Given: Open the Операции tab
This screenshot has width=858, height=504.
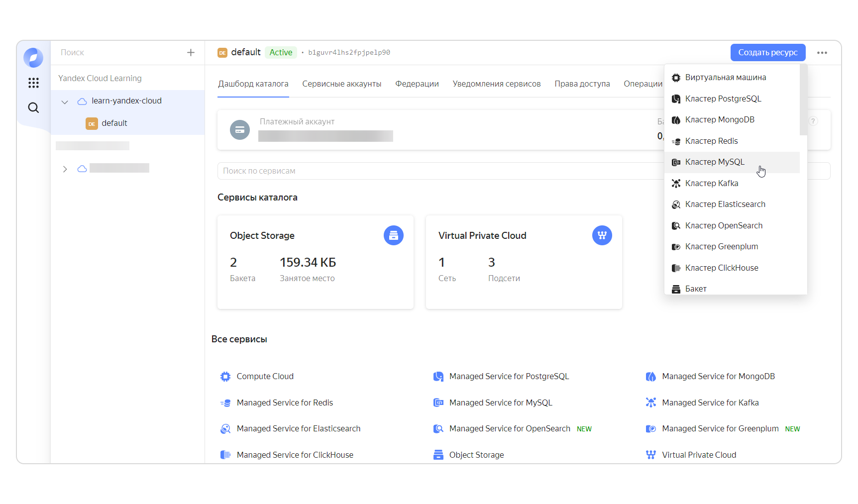Looking at the screenshot, I should click(643, 84).
